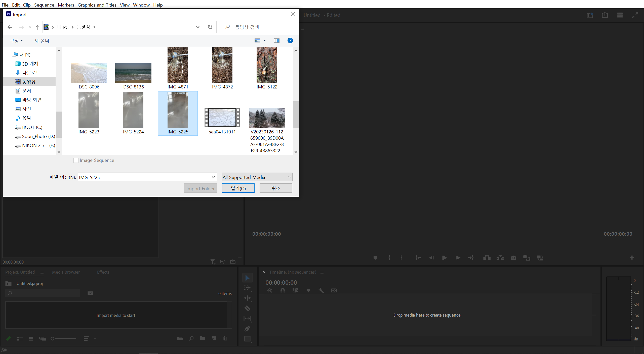Image resolution: width=644 pixels, height=354 pixels.
Task: Select the Rectangle tool
Action: click(247, 339)
